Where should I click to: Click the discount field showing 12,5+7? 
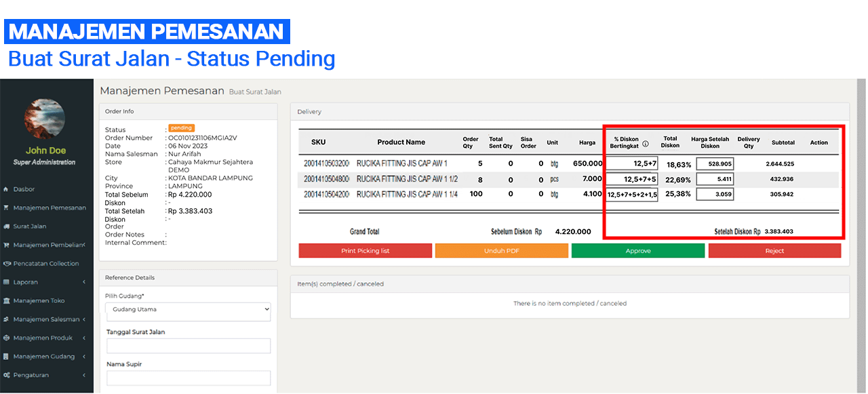pos(632,163)
